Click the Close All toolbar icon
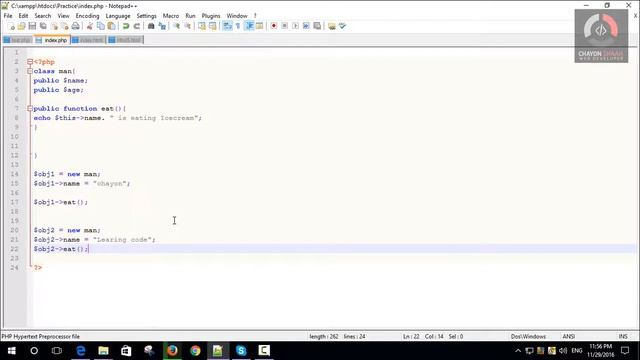Viewport: 640px width, 360px height. click(64, 26)
